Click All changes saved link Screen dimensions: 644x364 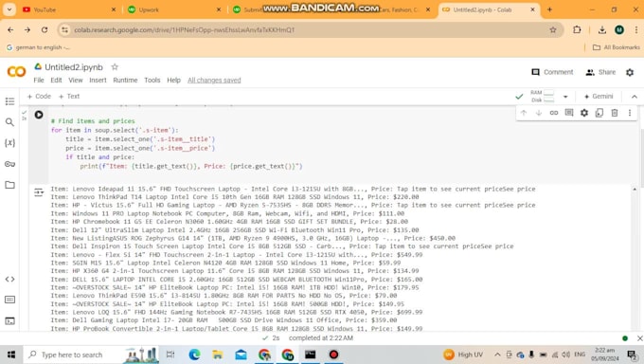[x=214, y=81]
